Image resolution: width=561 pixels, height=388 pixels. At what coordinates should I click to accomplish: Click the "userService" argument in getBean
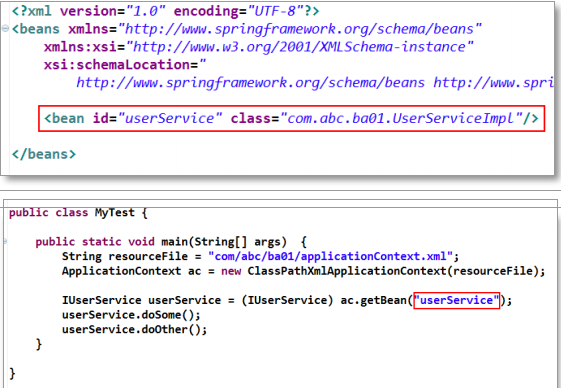coord(456,300)
